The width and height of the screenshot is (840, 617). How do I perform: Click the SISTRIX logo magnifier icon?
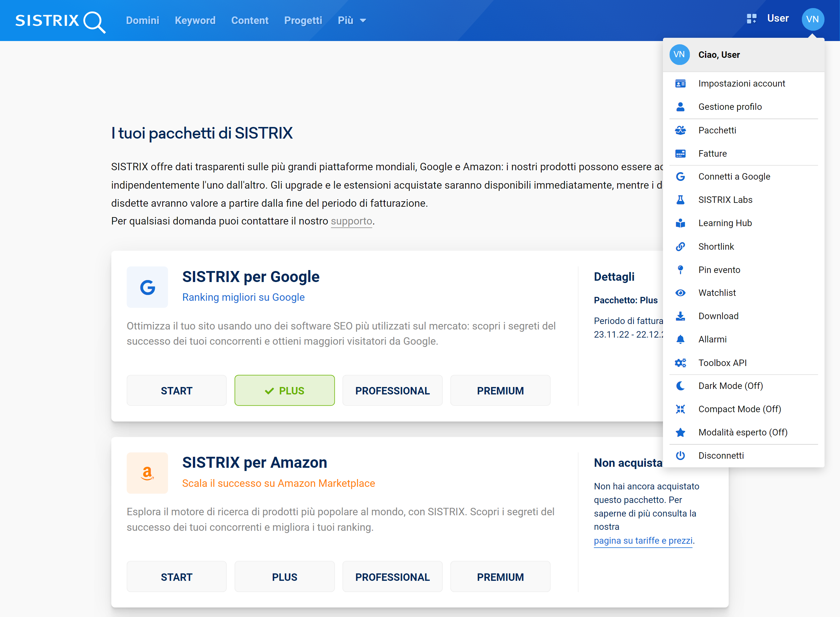94,22
